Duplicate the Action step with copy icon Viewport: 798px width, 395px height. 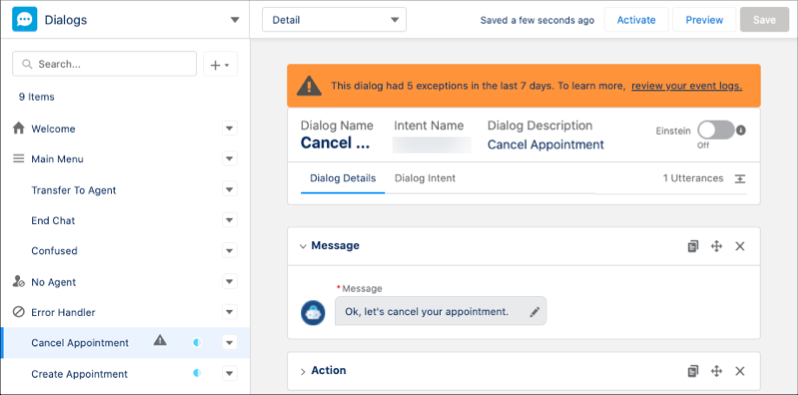pyautogui.click(x=693, y=371)
